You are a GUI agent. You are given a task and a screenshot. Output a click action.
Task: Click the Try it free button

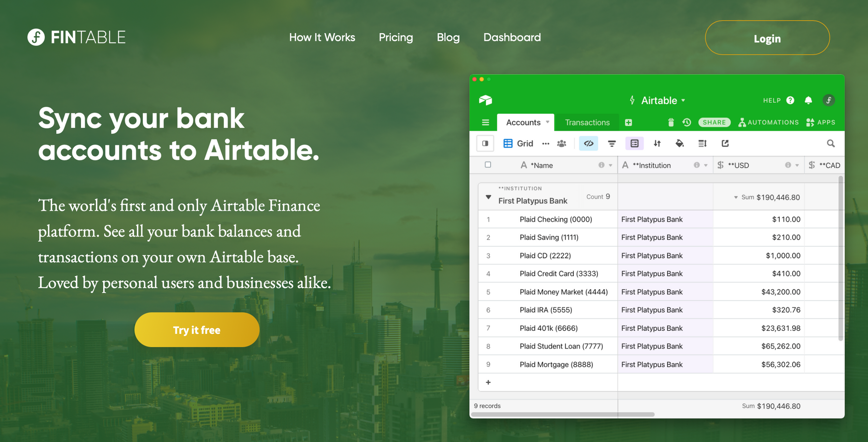(196, 330)
